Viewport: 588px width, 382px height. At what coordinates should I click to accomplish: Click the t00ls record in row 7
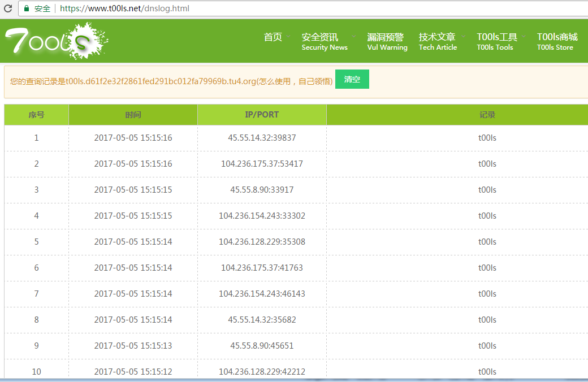coord(487,293)
